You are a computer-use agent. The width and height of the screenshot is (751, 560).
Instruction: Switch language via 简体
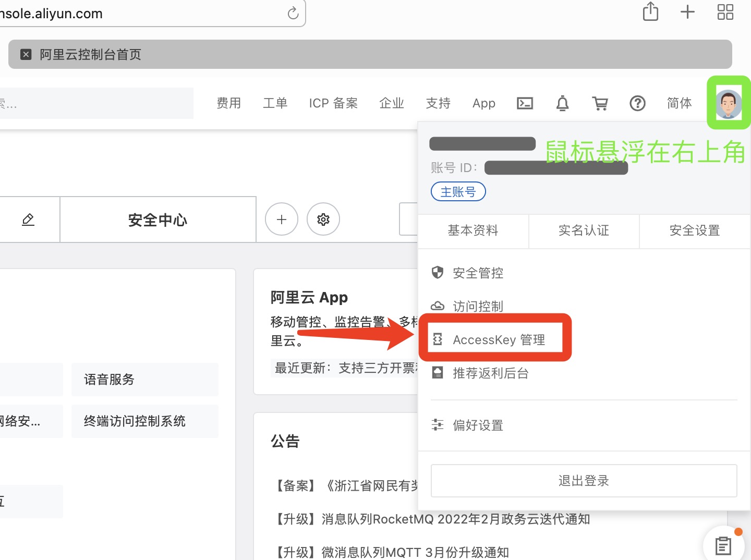click(680, 103)
